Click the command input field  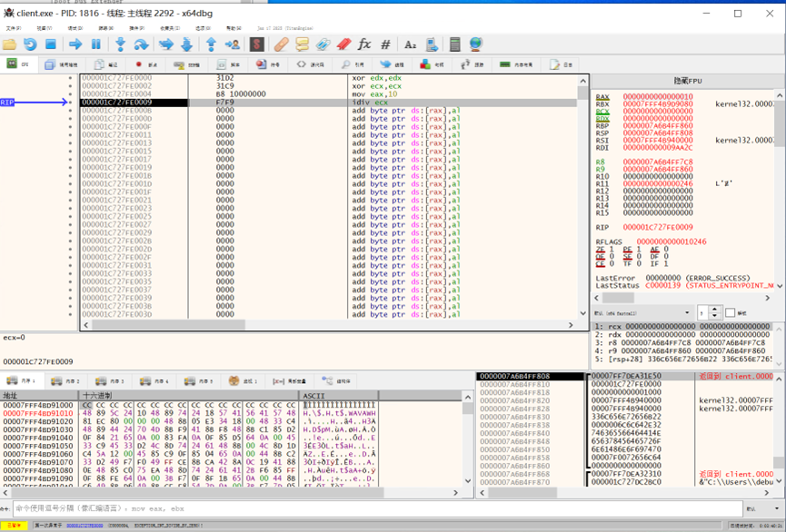pos(363,509)
